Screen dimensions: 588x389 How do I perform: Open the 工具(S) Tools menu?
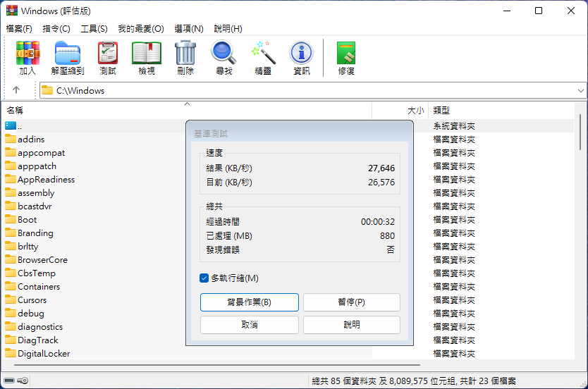94,29
